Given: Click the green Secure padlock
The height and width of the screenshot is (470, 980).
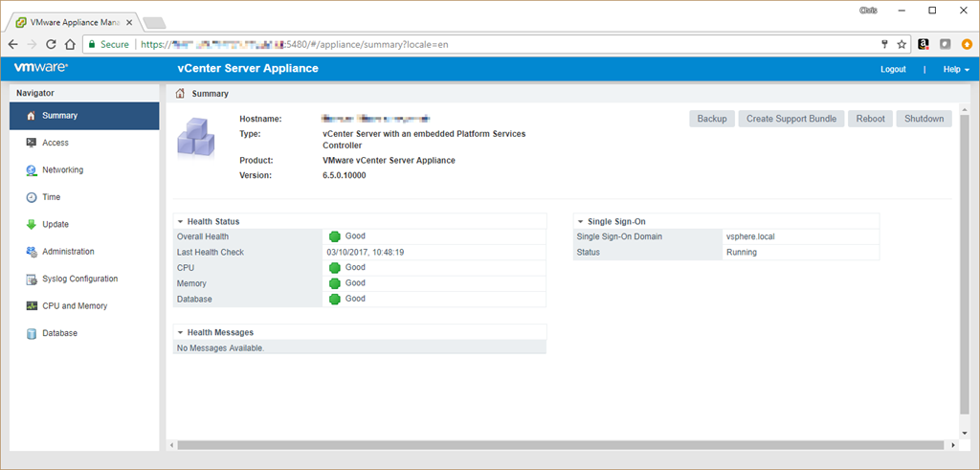Looking at the screenshot, I should [x=92, y=44].
